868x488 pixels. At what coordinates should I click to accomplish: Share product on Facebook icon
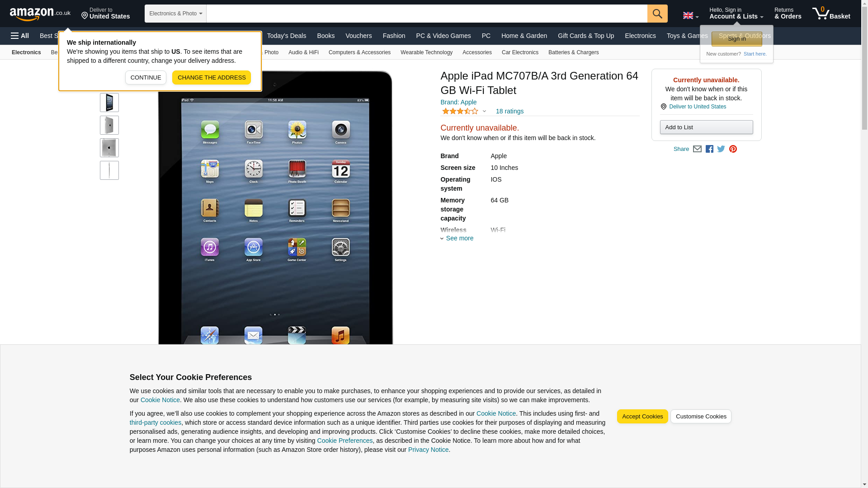pos(709,149)
